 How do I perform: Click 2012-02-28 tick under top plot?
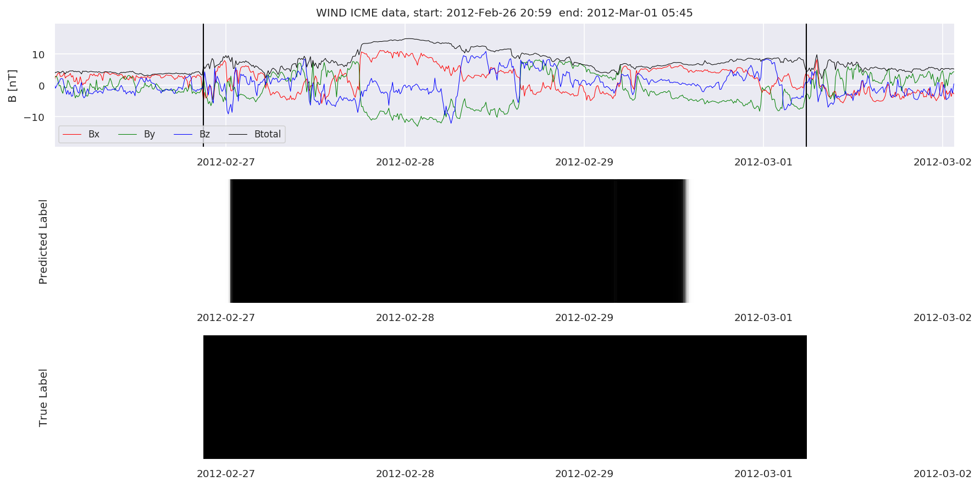(405, 162)
